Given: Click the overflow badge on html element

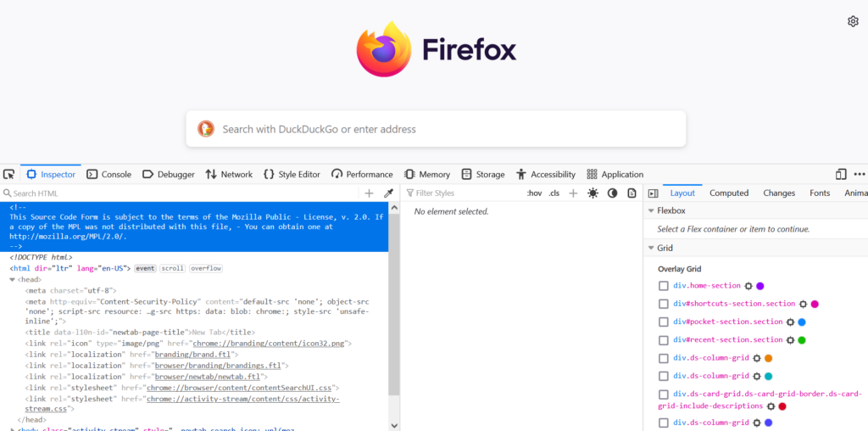Looking at the screenshot, I should click(x=206, y=269).
